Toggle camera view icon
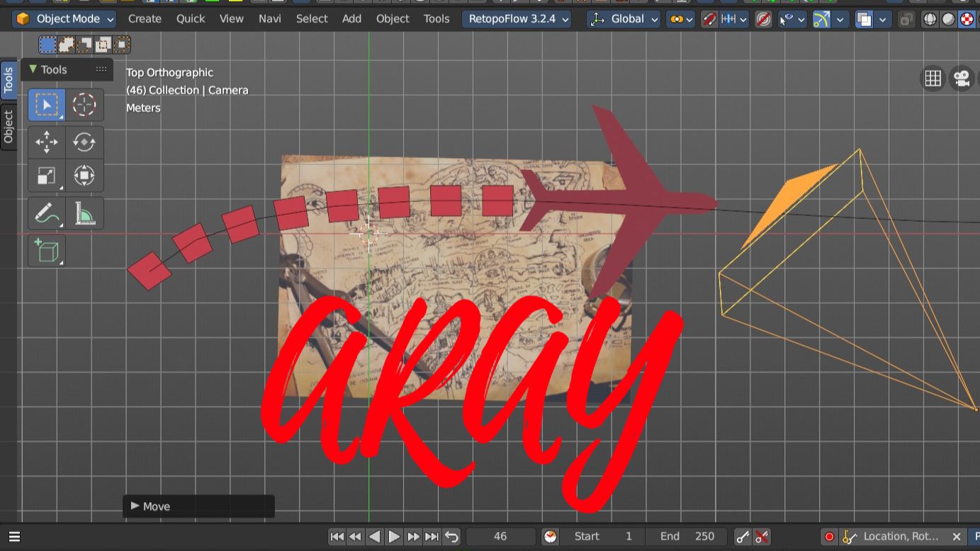Screen dimensions: 980x551 (962, 79)
